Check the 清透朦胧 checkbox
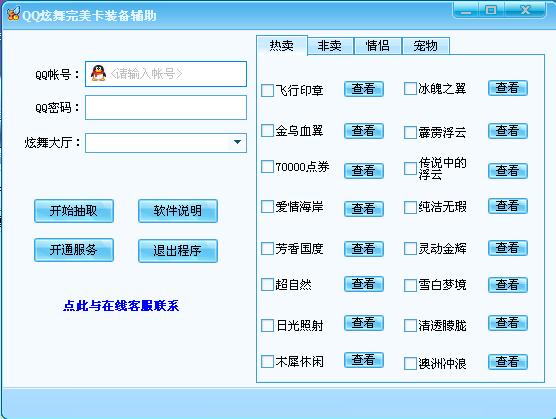The image size is (556, 419). point(410,325)
